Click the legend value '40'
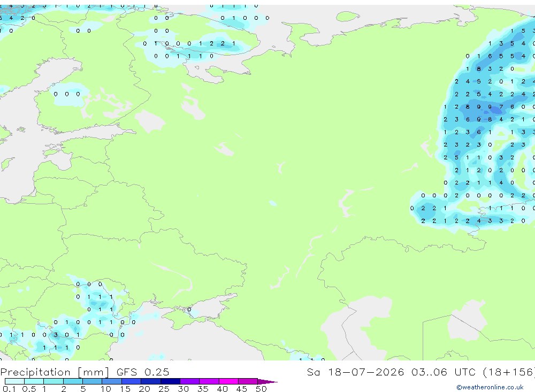 coord(222,389)
